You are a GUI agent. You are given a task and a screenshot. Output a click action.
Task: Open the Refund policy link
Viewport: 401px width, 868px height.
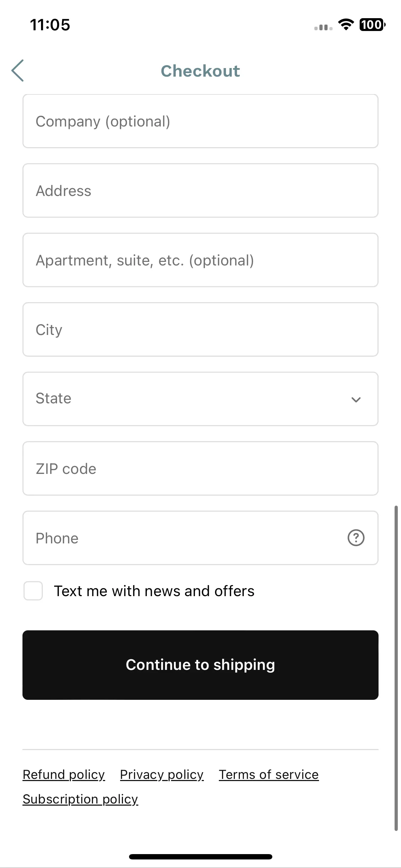(x=64, y=775)
